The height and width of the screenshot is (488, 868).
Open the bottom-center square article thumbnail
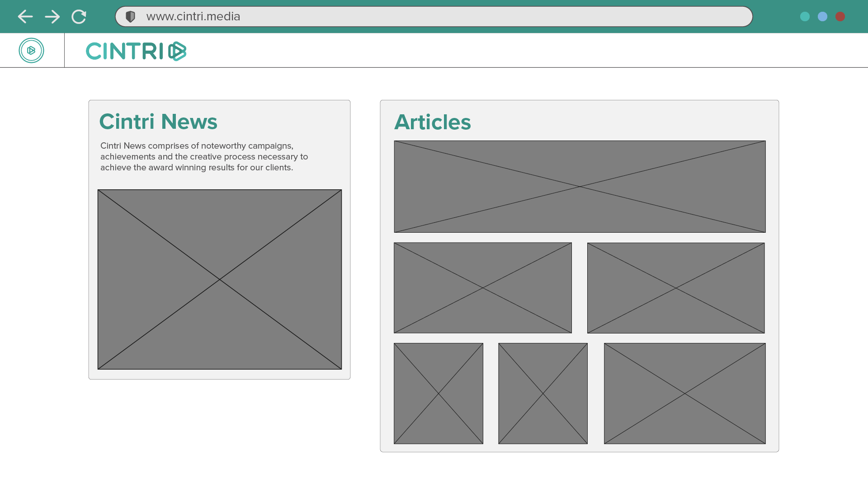(x=542, y=393)
